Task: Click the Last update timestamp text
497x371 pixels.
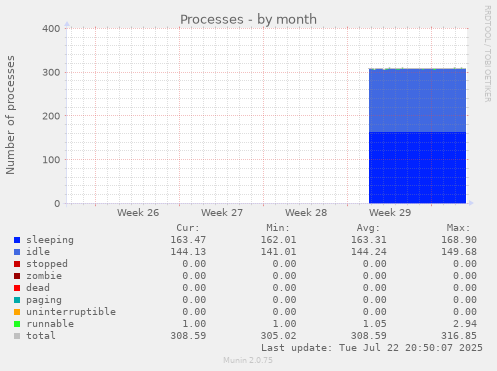Action: point(372,348)
